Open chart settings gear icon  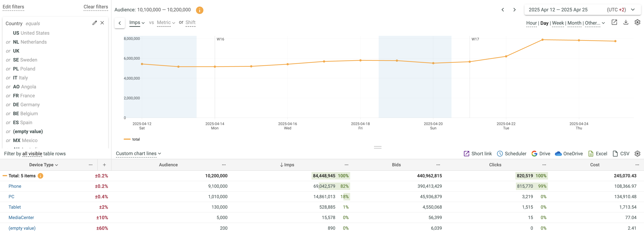point(637,23)
